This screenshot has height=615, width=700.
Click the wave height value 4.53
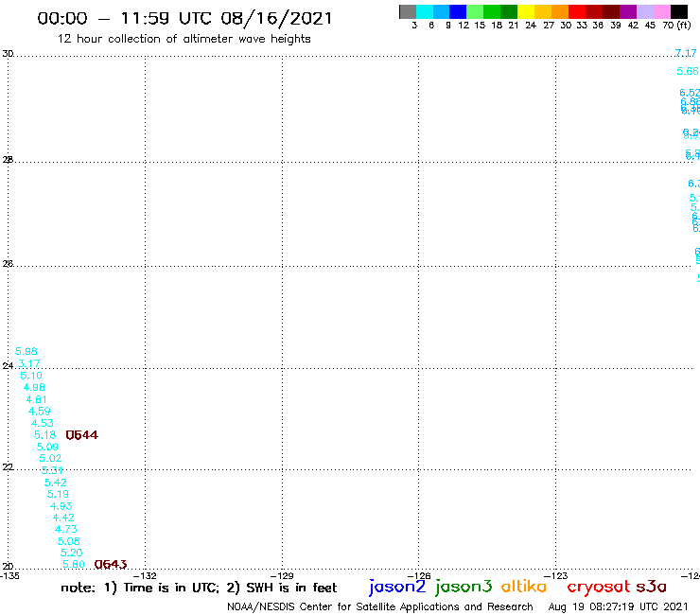coord(43,423)
